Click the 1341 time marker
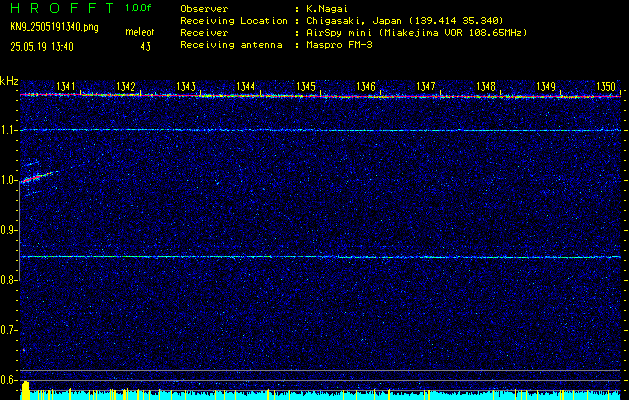The image size is (629, 400). tap(65, 86)
